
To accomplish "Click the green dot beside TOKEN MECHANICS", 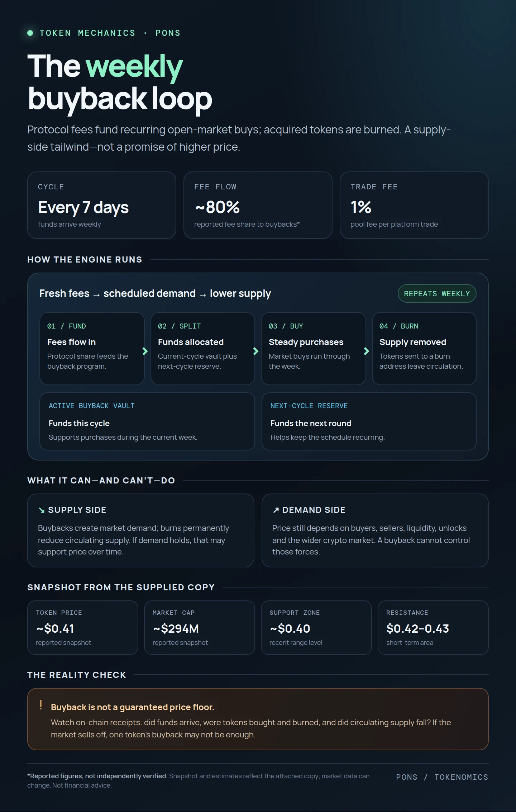I will coord(30,33).
